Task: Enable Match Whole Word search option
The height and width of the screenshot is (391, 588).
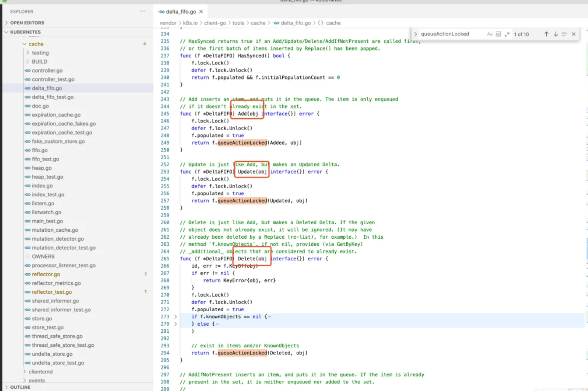Action: point(498,34)
